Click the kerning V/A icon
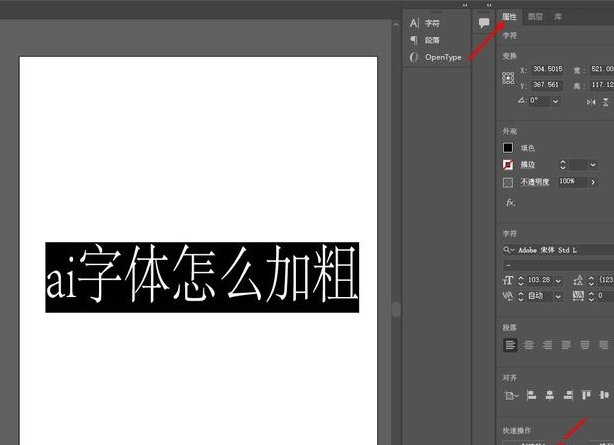The height and width of the screenshot is (445, 614). coord(508,296)
